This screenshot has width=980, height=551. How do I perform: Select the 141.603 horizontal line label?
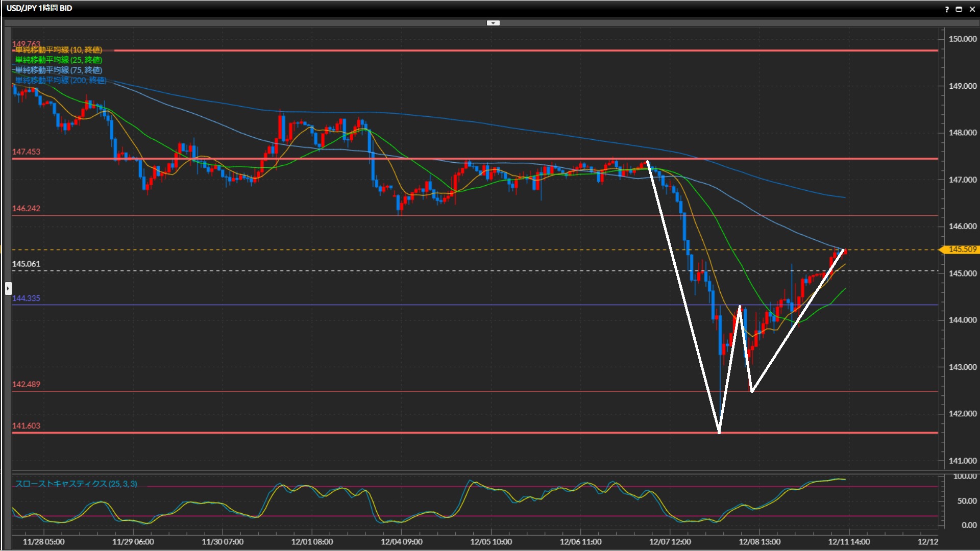click(26, 426)
